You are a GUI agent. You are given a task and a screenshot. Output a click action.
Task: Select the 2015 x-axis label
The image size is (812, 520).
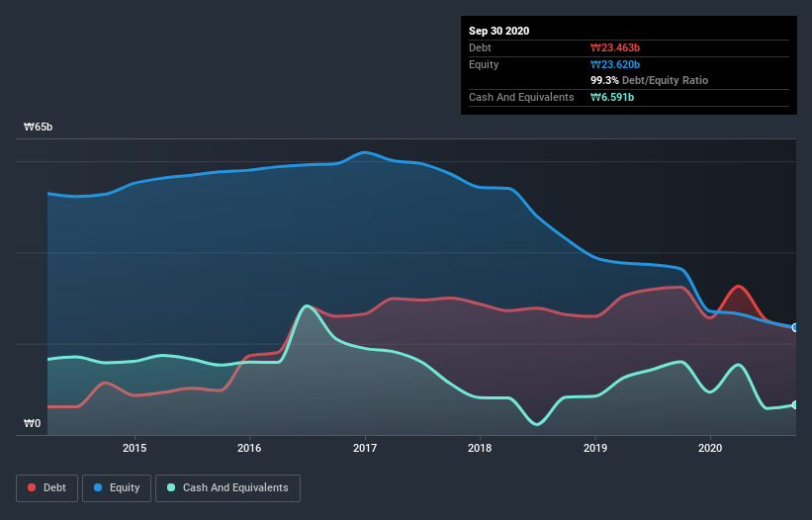coord(135,448)
